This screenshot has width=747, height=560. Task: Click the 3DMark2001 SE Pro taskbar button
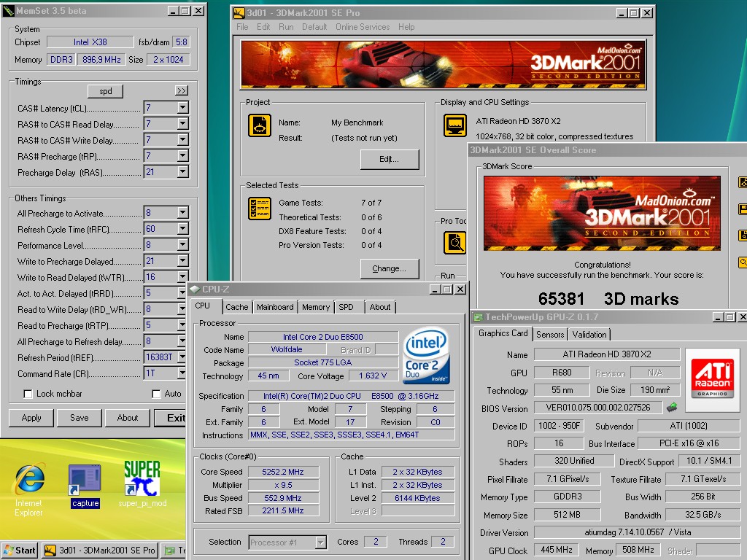pyautogui.click(x=100, y=551)
